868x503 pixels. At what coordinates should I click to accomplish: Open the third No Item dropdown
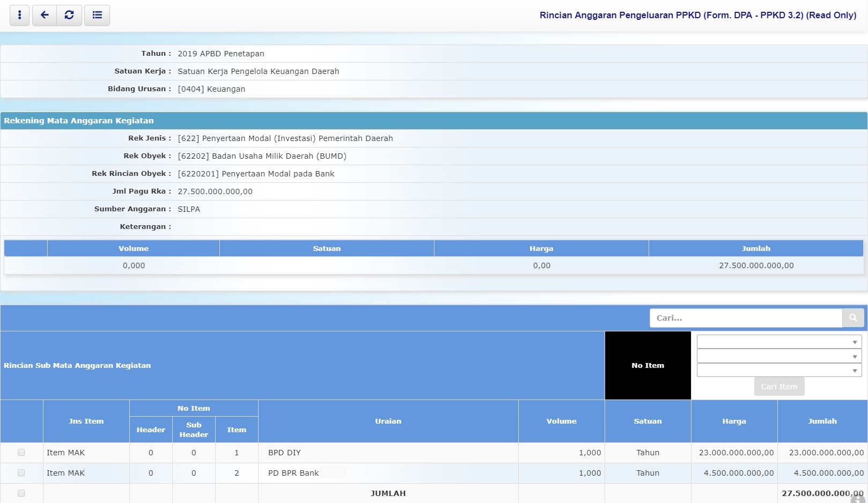[x=779, y=371]
